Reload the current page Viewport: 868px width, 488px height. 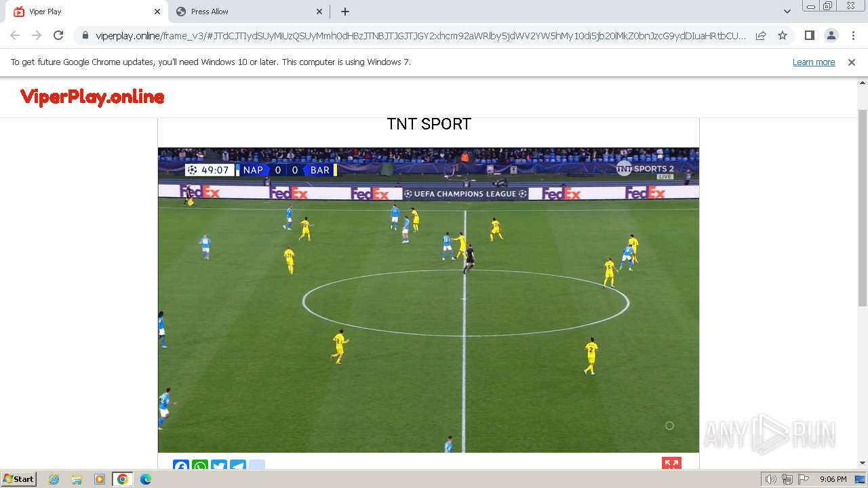point(58,36)
